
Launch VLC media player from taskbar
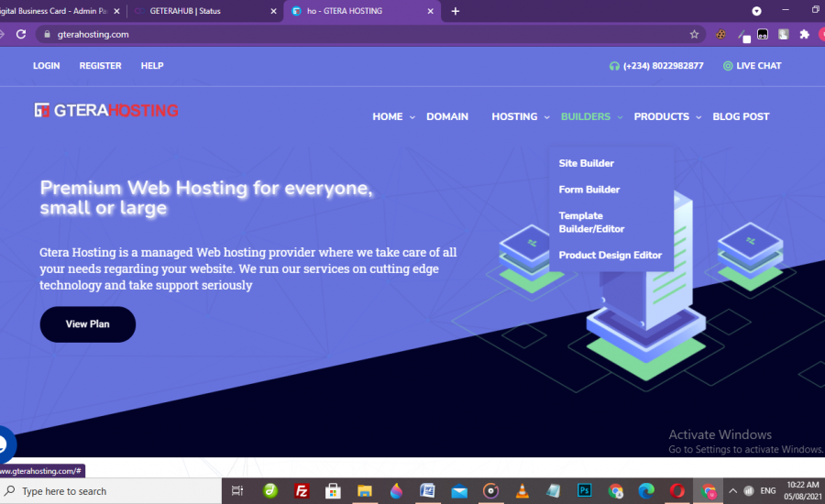522,491
